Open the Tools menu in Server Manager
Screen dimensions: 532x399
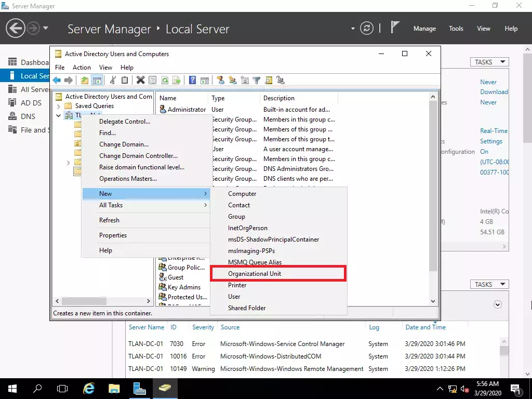(x=456, y=29)
